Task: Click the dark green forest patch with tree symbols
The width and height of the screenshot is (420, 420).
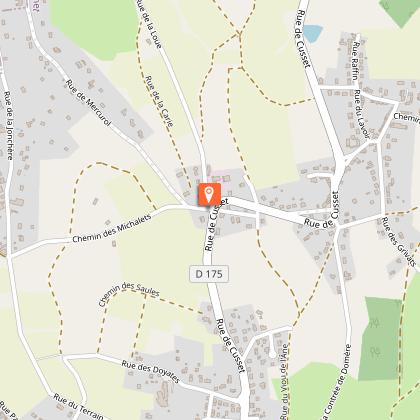Action: (380, 339)
